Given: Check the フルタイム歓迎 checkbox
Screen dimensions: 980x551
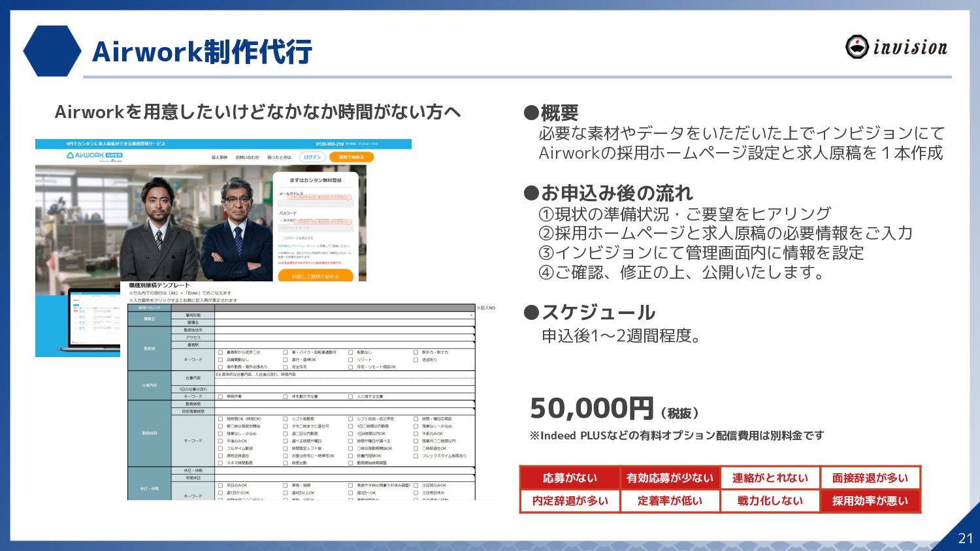Looking at the screenshot, I should point(220,449).
